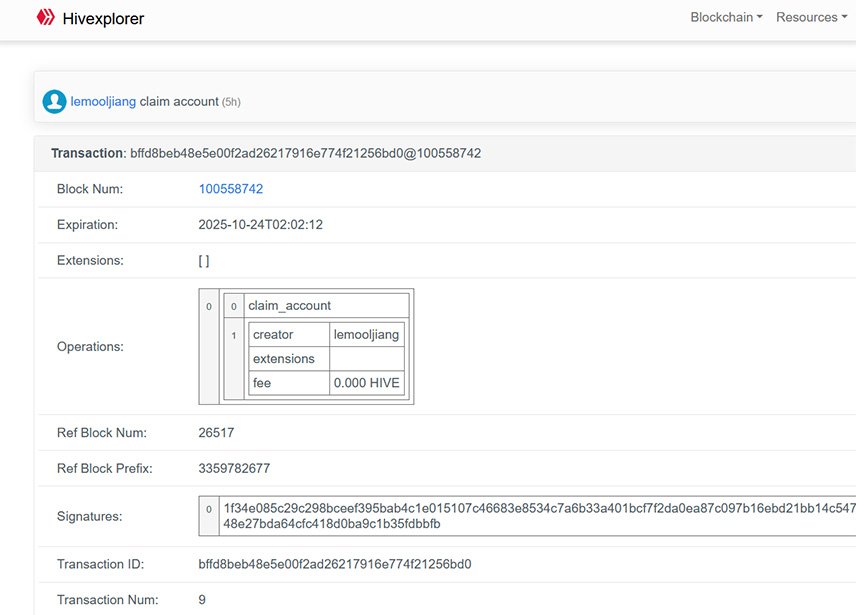
Task: Click the 5h timestamp label
Action: (231, 102)
